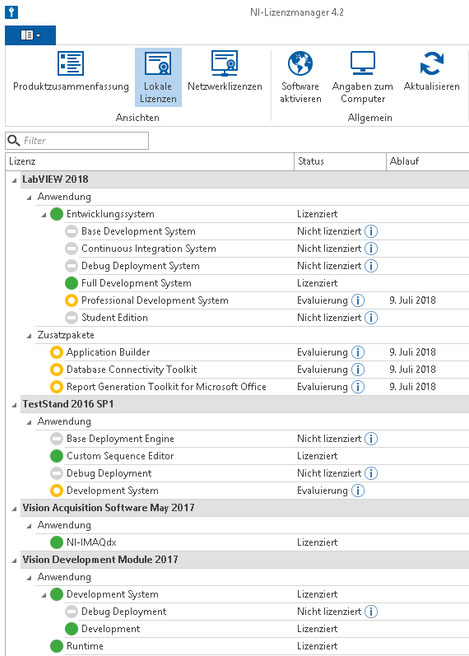
Task: Collapse the Entwicklungssystem node
Action: (44, 215)
